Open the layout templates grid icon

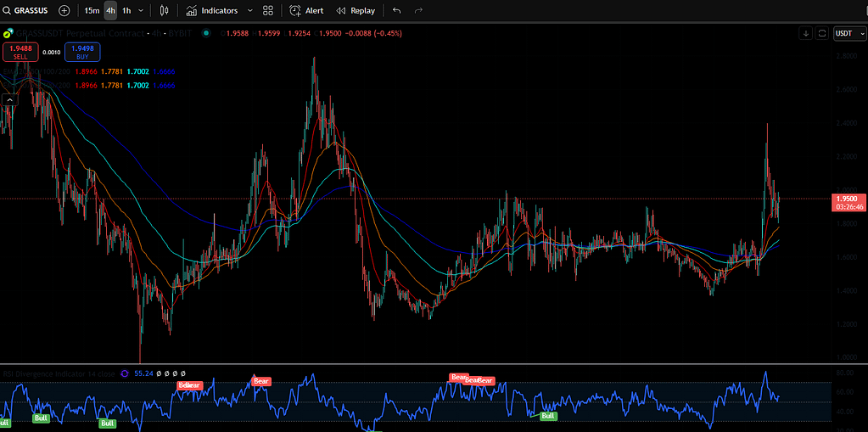tap(268, 10)
